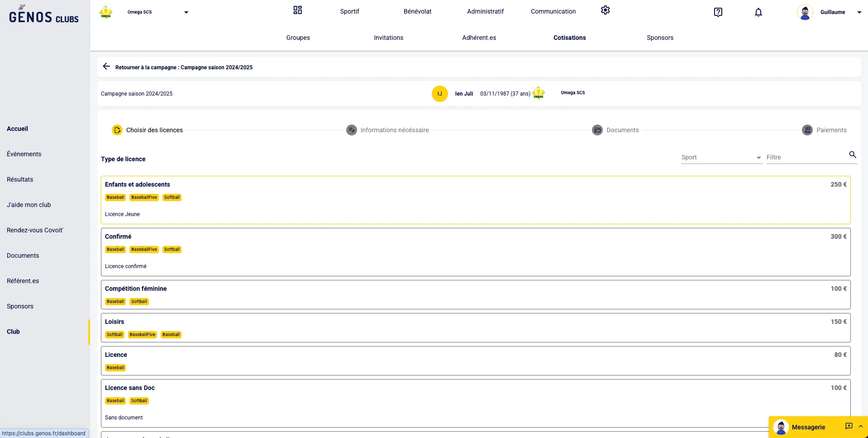Open Rendez-vous Covoit' in sidebar
The width and height of the screenshot is (868, 438).
coord(35,230)
